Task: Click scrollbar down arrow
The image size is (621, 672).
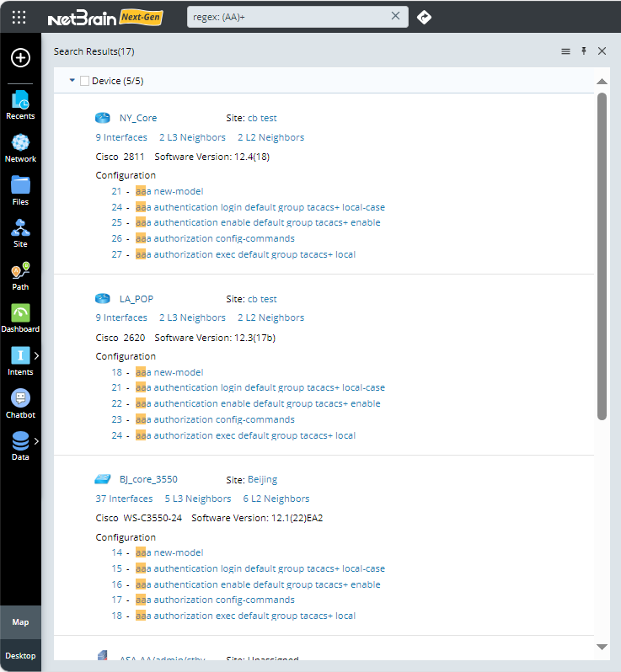Action: click(x=602, y=647)
